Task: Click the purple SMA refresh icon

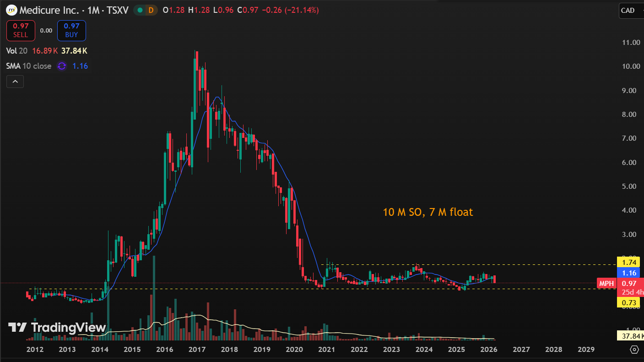Action: 61,66
